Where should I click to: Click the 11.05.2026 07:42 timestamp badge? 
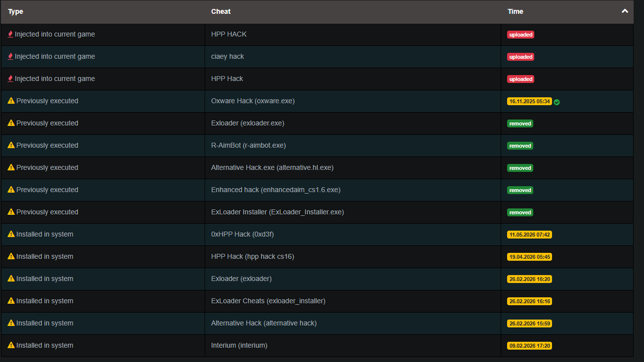click(530, 235)
